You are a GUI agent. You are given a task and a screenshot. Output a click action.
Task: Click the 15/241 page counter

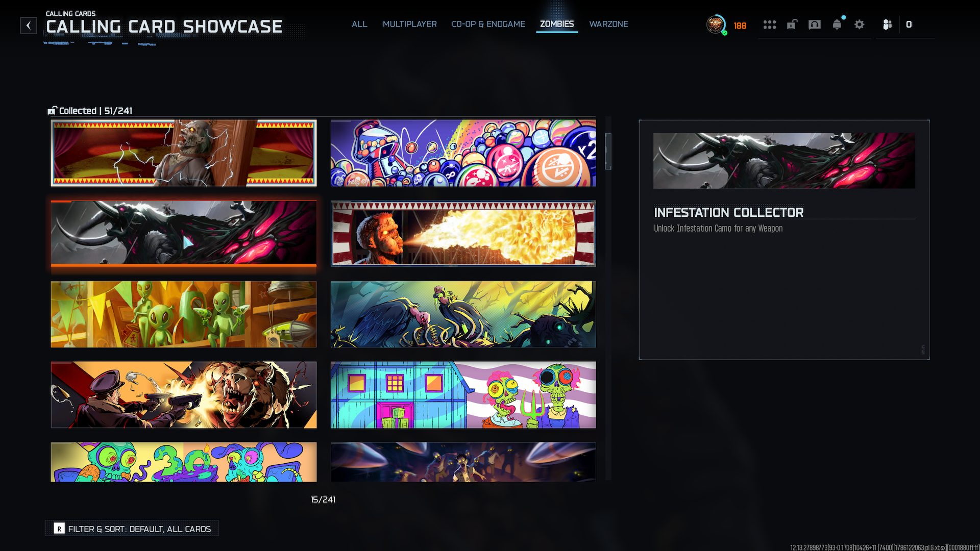323,499
